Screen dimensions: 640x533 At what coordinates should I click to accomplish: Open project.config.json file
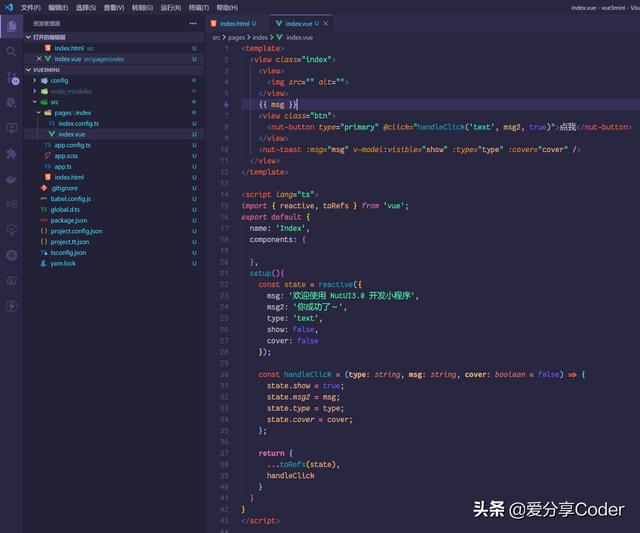tap(114, 231)
